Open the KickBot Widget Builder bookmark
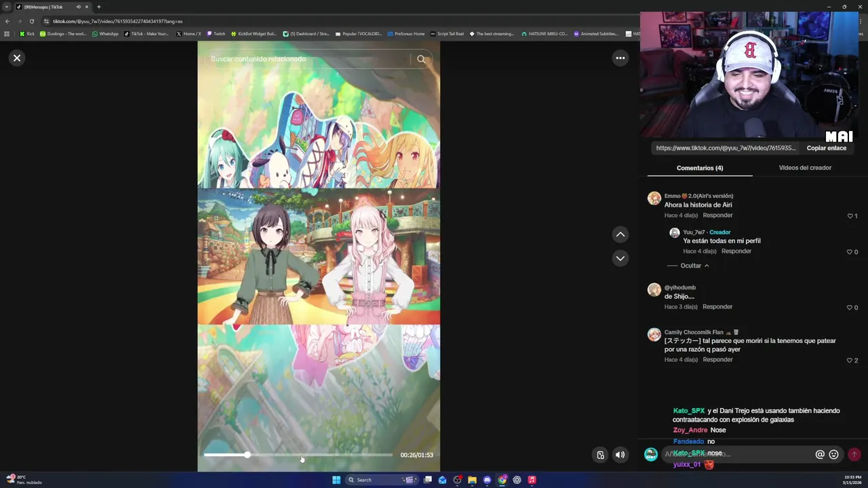Viewport: 868px width, 488px height. (254, 34)
